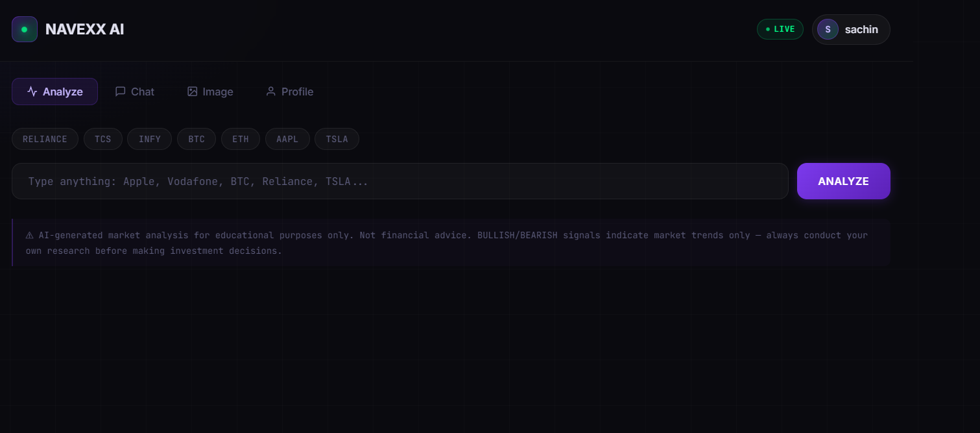Click the warning triangle in the disclaimer
This screenshot has height=433, width=980.
29,236
